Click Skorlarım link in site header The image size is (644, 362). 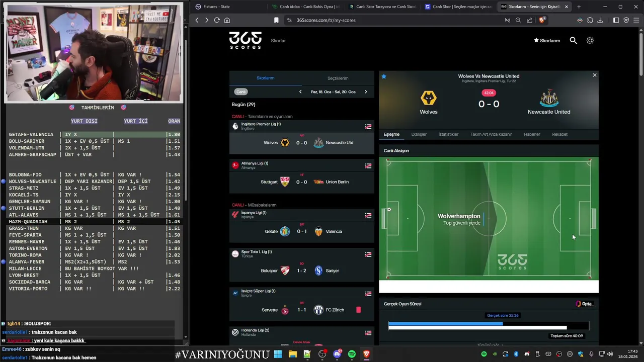(x=547, y=40)
